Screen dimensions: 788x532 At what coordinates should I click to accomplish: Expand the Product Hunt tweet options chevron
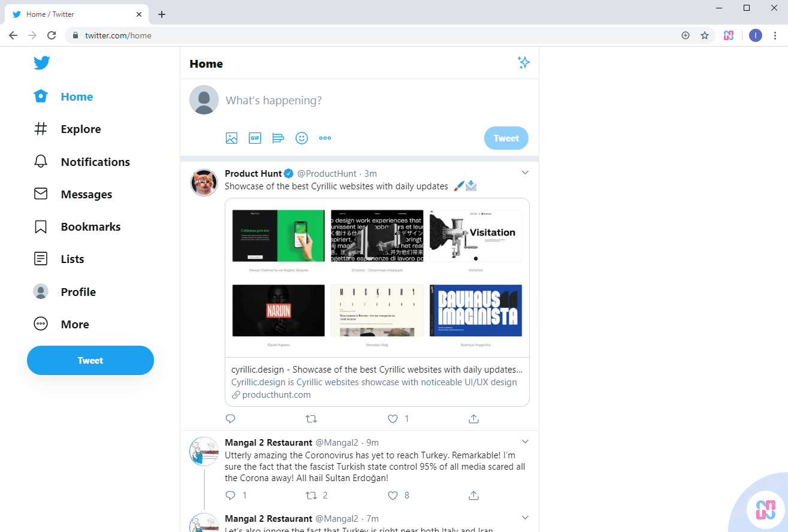[525, 173]
